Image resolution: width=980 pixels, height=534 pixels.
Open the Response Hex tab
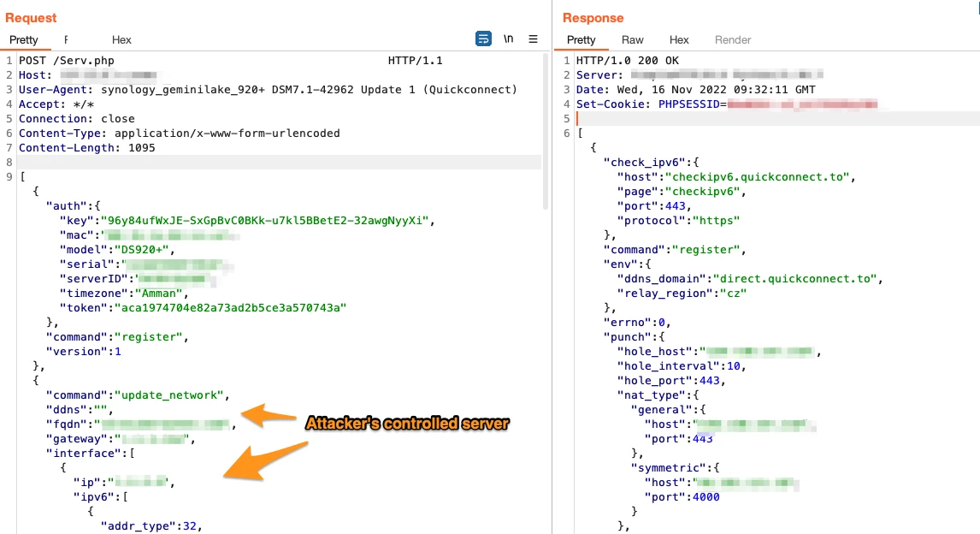pos(679,39)
